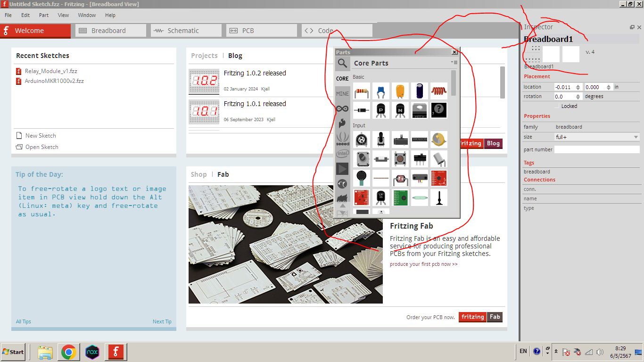Open the Windows Start menu
The image size is (644, 362).
coord(13,352)
